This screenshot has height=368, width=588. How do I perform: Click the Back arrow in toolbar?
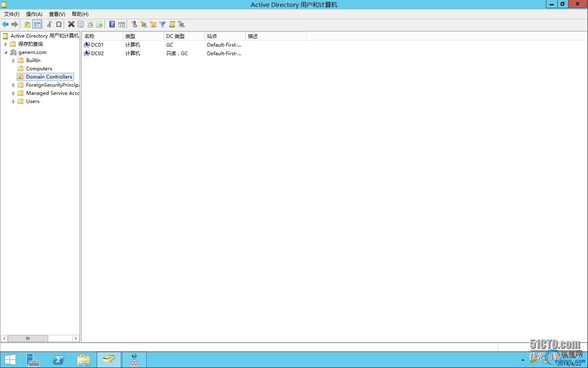tap(5, 25)
